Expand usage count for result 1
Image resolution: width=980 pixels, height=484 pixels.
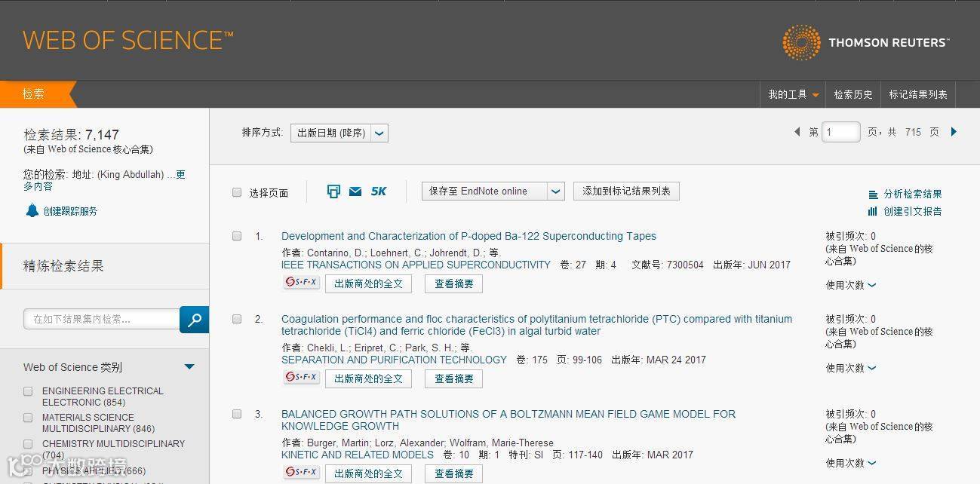[x=851, y=285]
